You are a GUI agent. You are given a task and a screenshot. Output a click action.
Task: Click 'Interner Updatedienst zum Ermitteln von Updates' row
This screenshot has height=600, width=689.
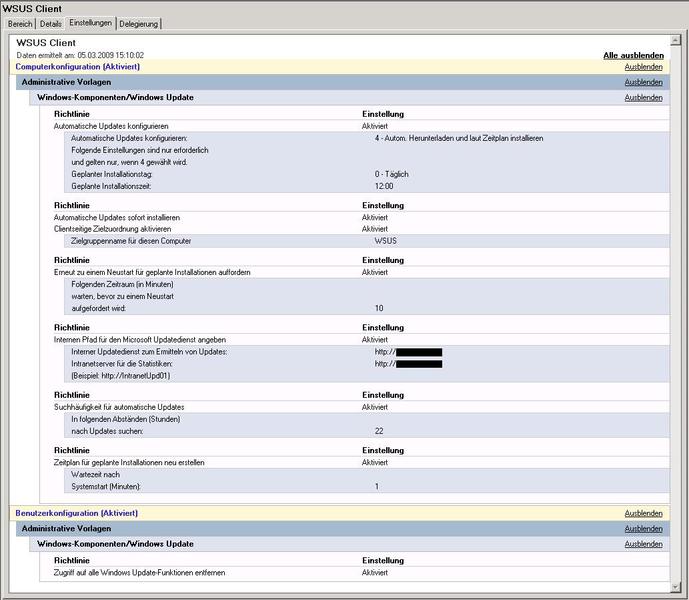tap(367, 352)
